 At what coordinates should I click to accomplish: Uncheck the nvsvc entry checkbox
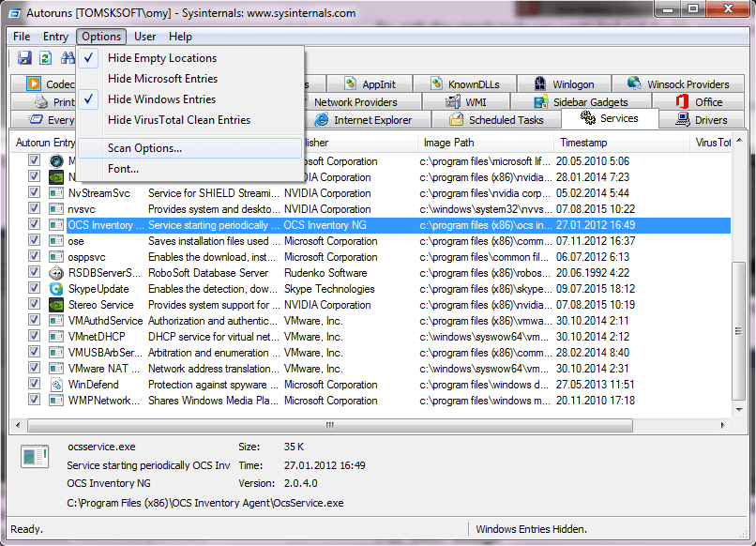click(x=34, y=208)
